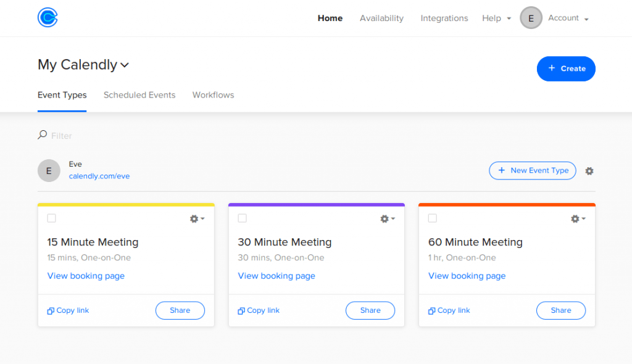The width and height of the screenshot is (632, 364).
Task: Click the yellow color bar on 15 Minute card
Action: click(126, 205)
